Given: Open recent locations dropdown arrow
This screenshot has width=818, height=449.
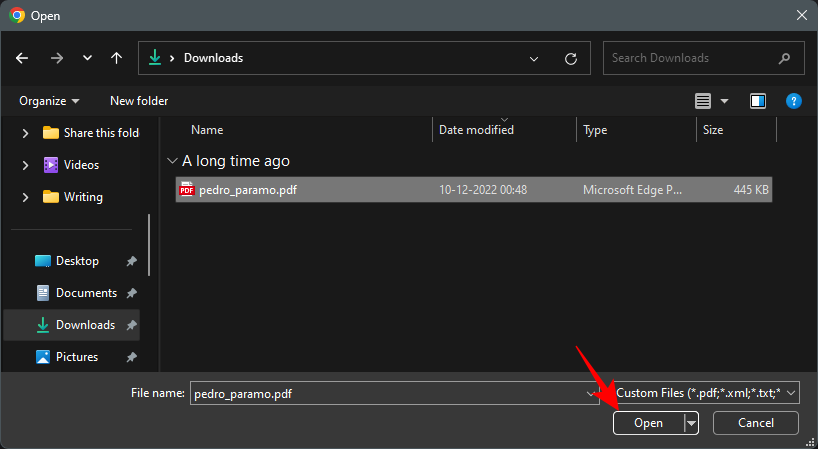Looking at the screenshot, I should pos(86,58).
